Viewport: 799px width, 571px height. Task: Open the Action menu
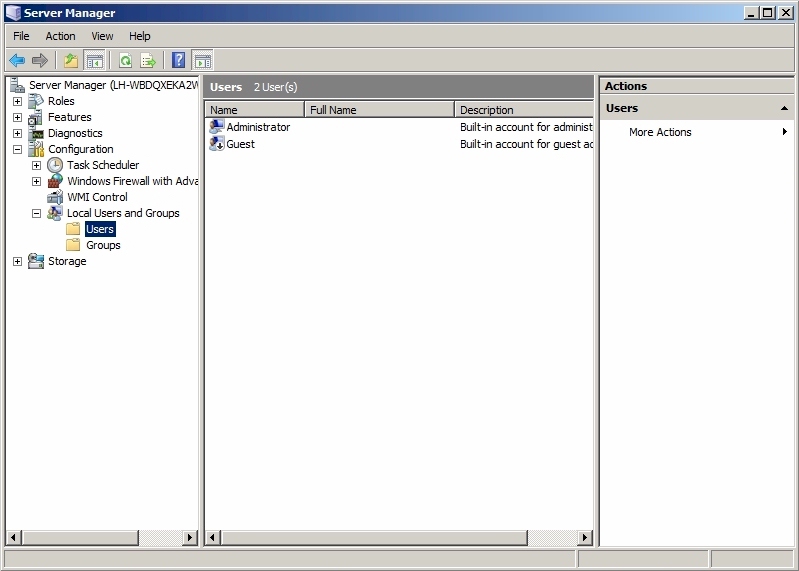click(60, 36)
